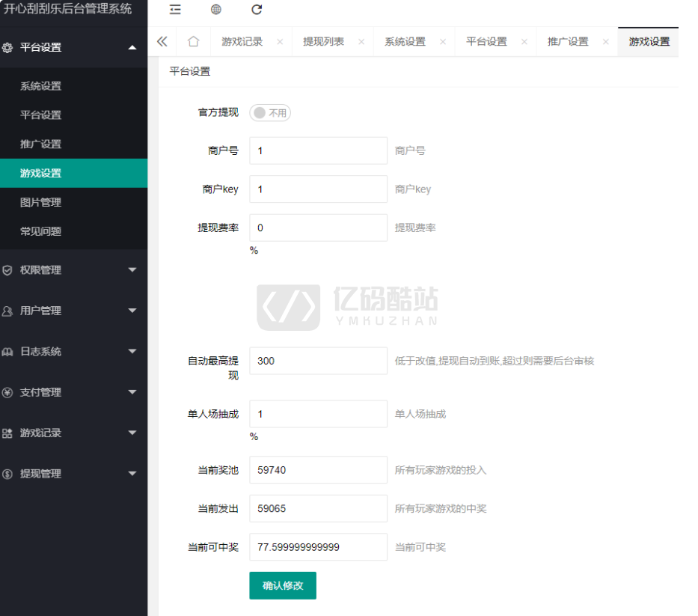This screenshot has width=698, height=616.
Task: Focus the 商户号 input field
Action: tap(318, 150)
